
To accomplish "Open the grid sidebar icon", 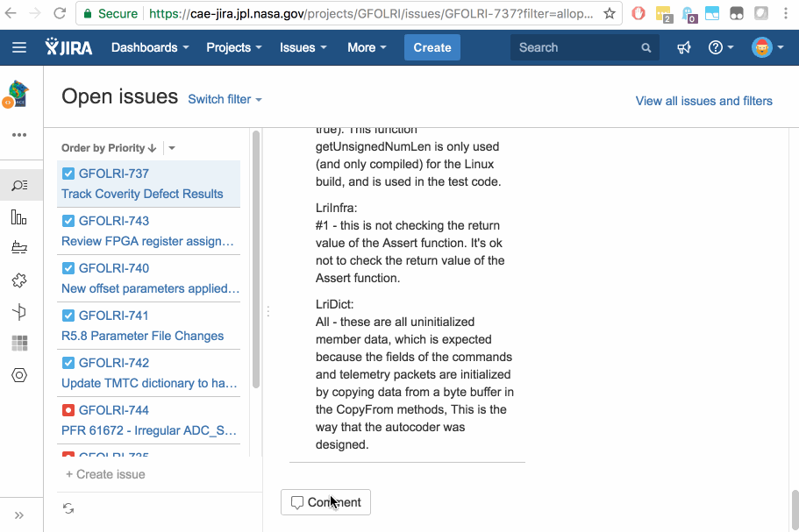I will point(19,344).
